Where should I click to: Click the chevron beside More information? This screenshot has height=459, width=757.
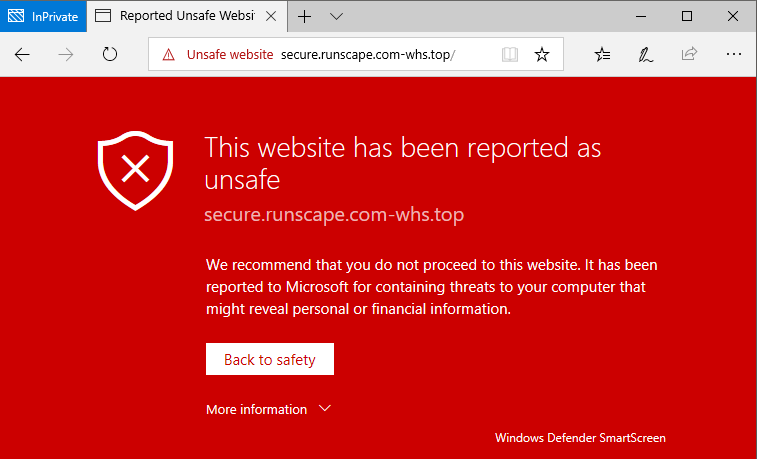tap(325, 408)
